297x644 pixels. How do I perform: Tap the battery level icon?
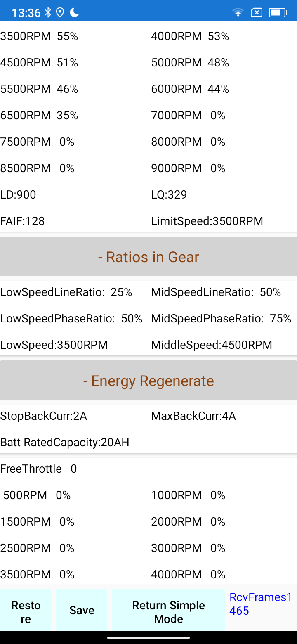click(278, 13)
